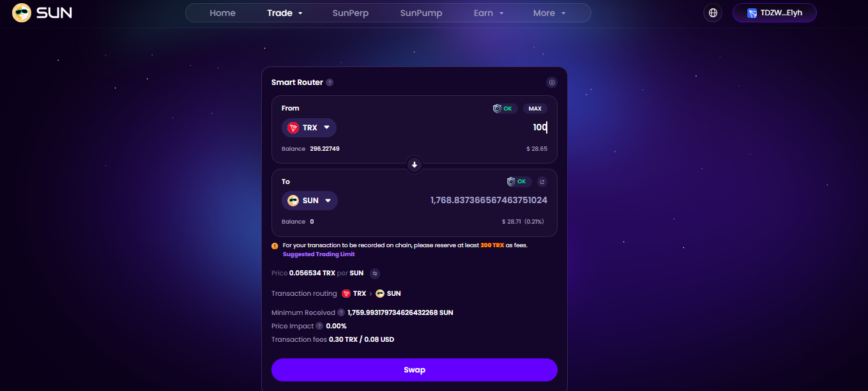Click the globe language icon
868x391 pixels.
click(x=713, y=13)
